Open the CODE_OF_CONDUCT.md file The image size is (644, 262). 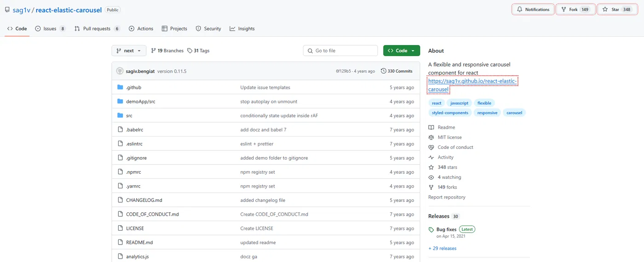(x=152, y=214)
